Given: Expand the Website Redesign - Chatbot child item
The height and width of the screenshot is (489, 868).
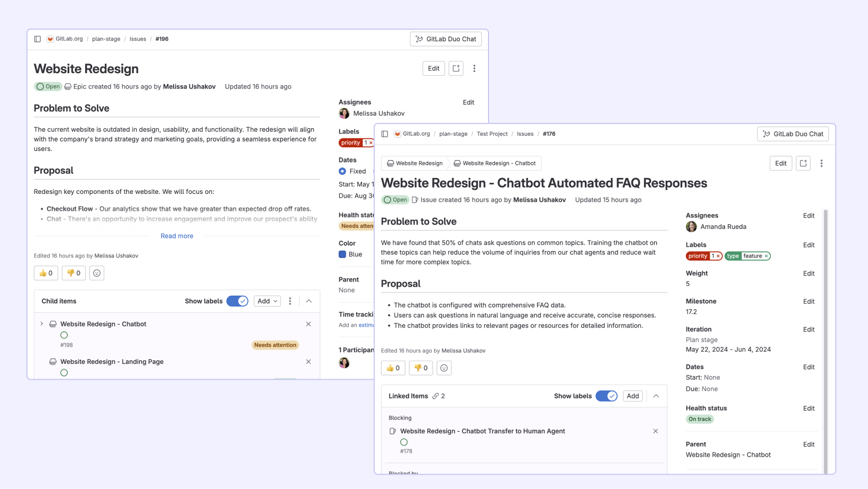Looking at the screenshot, I should (x=42, y=324).
